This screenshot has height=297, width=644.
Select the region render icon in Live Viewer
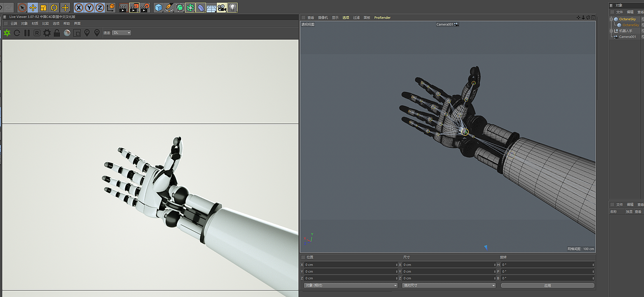click(76, 33)
